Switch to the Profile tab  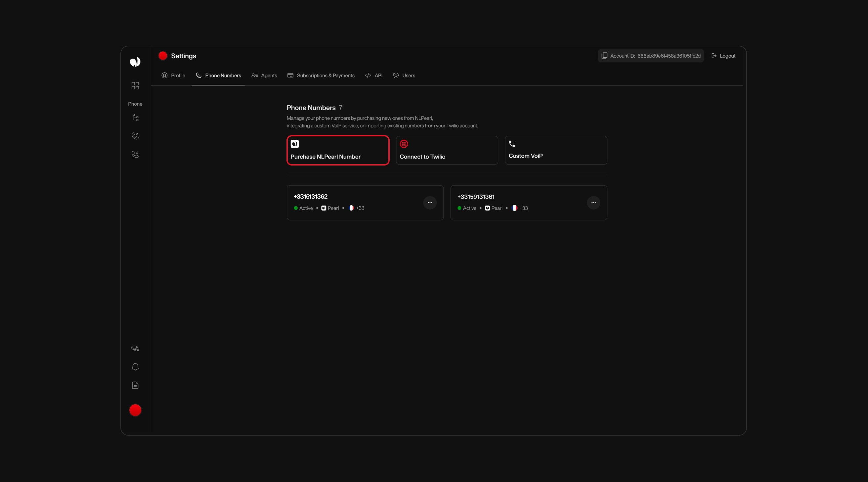[174, 75]
